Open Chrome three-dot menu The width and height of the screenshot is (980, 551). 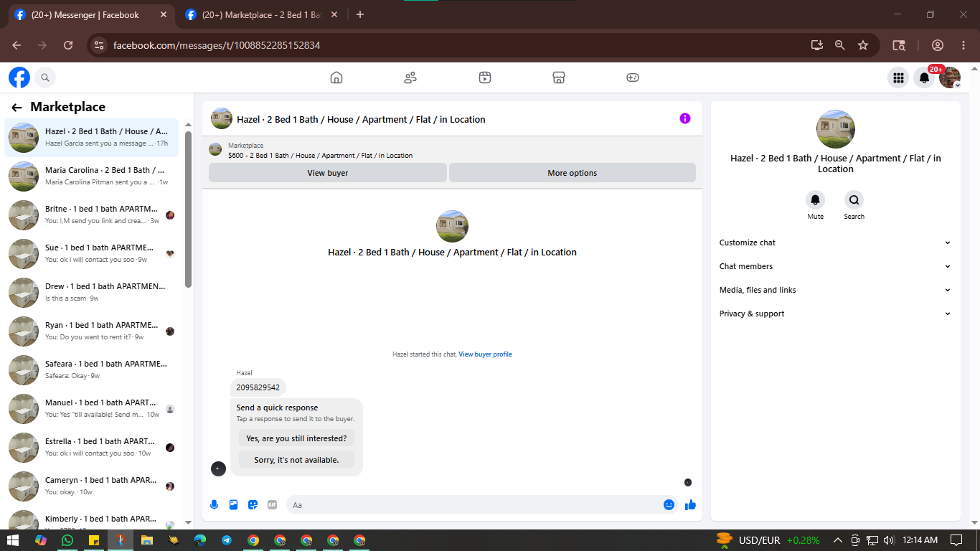click(x=963, y=45)
